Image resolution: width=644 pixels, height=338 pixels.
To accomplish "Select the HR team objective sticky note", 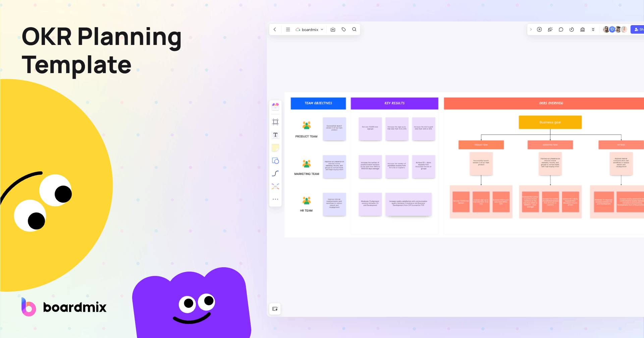I will click(x=334, y=204).
